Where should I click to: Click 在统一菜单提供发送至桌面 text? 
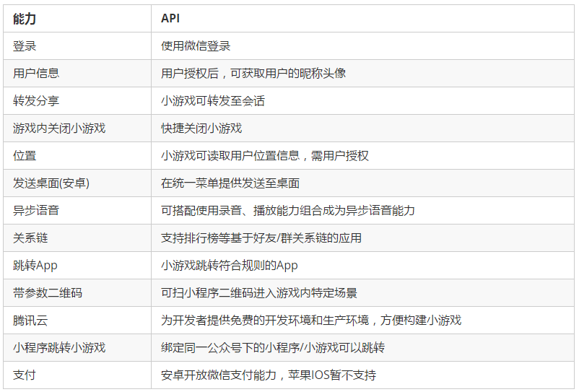tap(230, 183)
